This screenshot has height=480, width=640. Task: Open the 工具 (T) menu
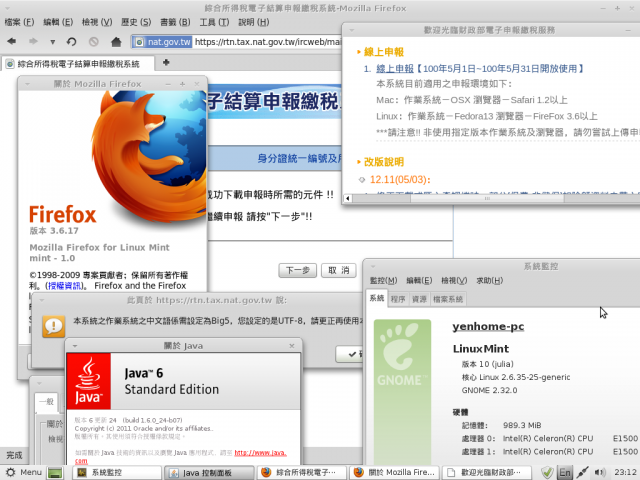[214, 22]
